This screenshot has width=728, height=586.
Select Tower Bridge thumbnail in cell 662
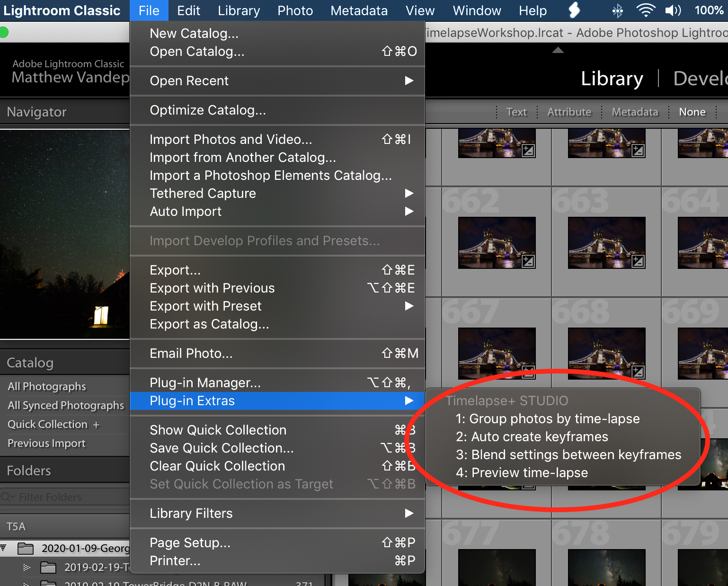pos(497,243)
